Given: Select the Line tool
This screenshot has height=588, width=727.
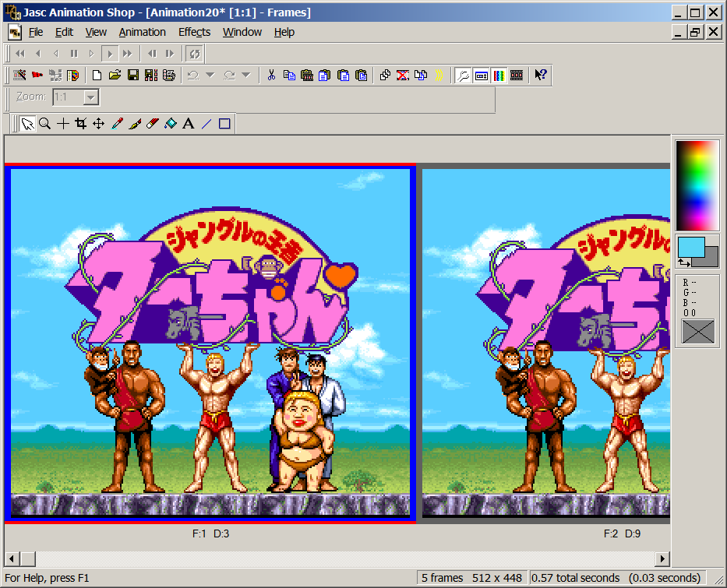Looking at the screenshot, I should tap(206, 124).
